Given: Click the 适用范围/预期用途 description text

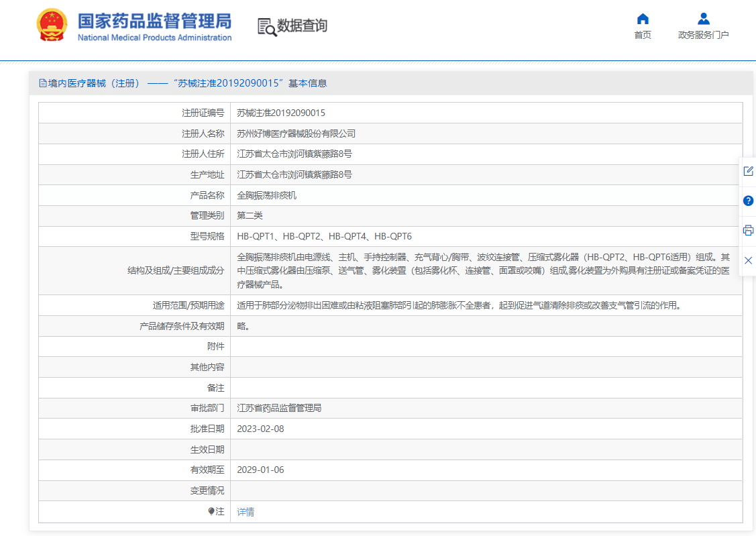Looking at the screenshot, I should (x=459, y=305).
